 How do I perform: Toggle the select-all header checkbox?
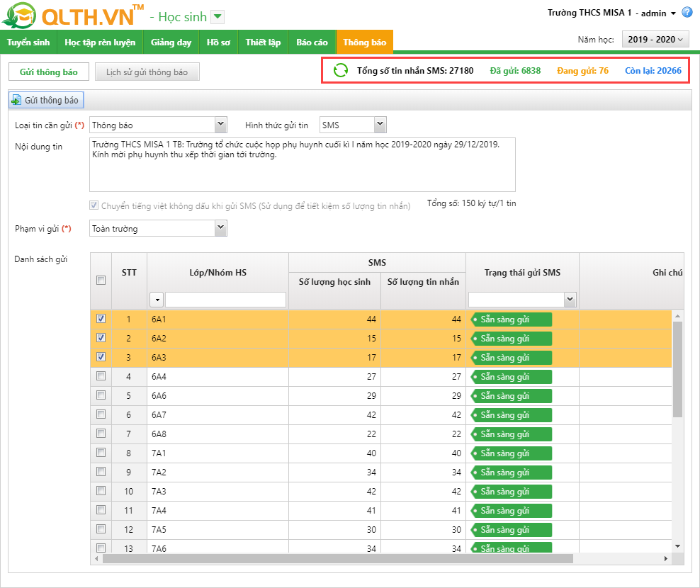tap(101, 281)
